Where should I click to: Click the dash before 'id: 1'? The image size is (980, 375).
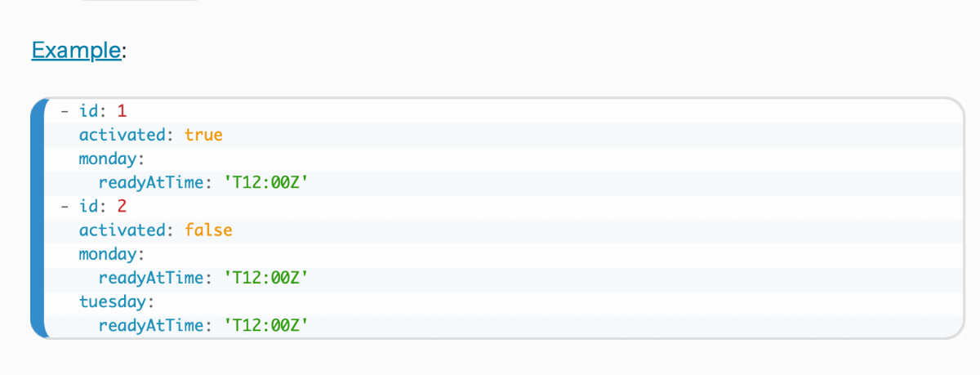65,110
